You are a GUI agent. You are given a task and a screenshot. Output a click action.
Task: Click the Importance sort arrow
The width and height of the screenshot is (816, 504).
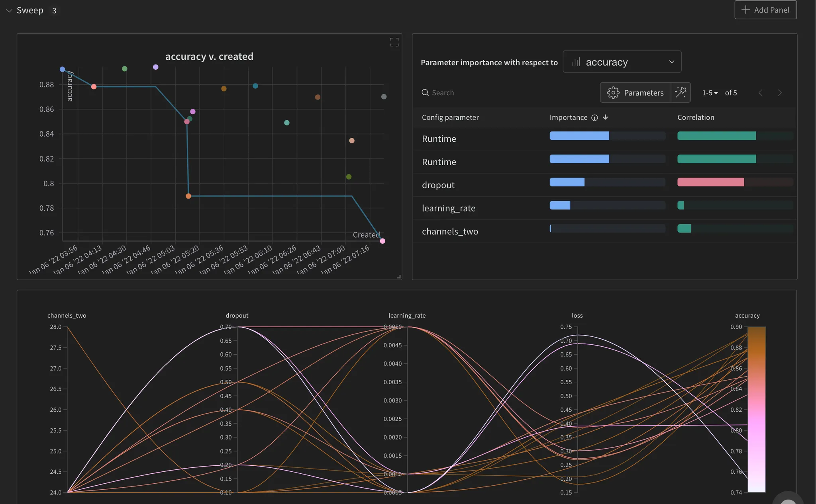pyautogui.click(x=605, y=117)
